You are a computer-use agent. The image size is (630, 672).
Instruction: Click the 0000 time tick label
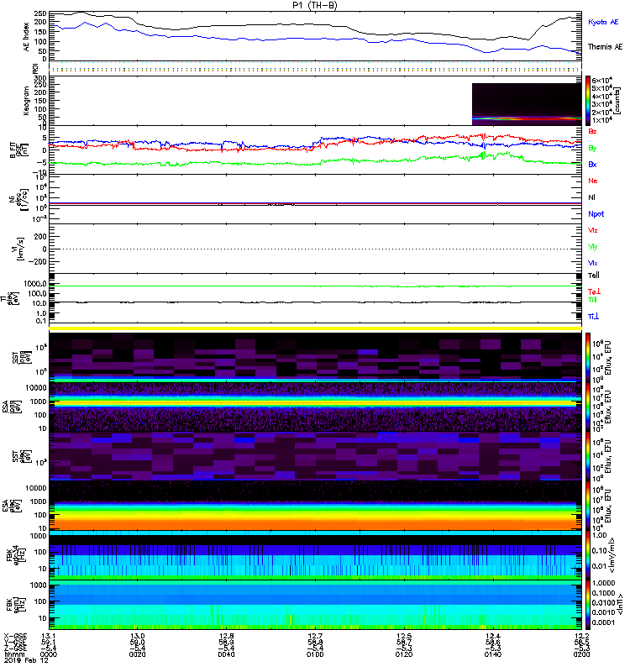click(x=49, y=654)
